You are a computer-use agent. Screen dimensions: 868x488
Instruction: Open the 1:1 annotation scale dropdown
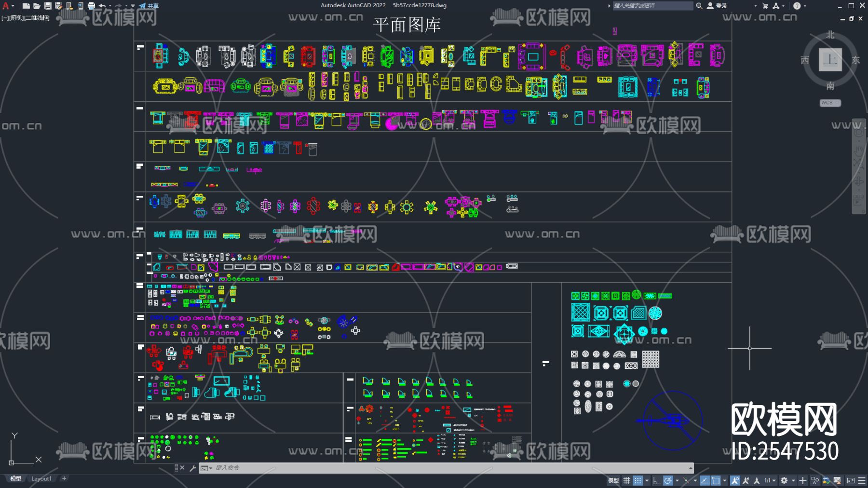(x=769, y=480)
